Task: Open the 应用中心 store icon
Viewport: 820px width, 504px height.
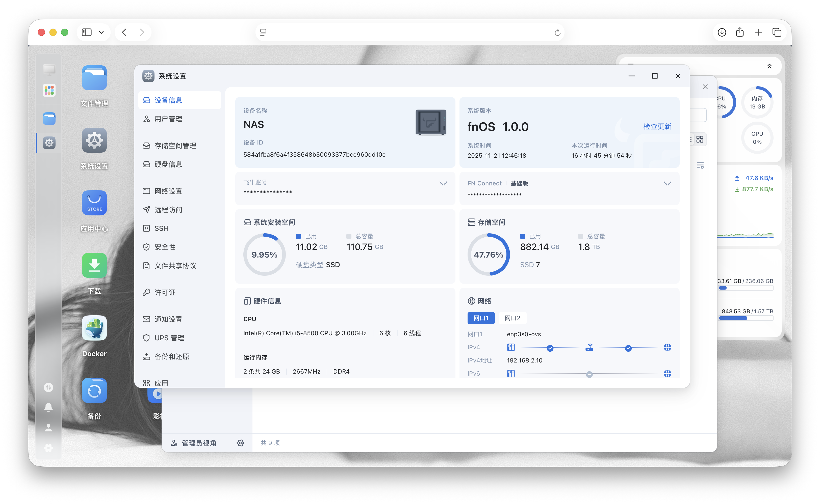Action: (x=94, y=203)
